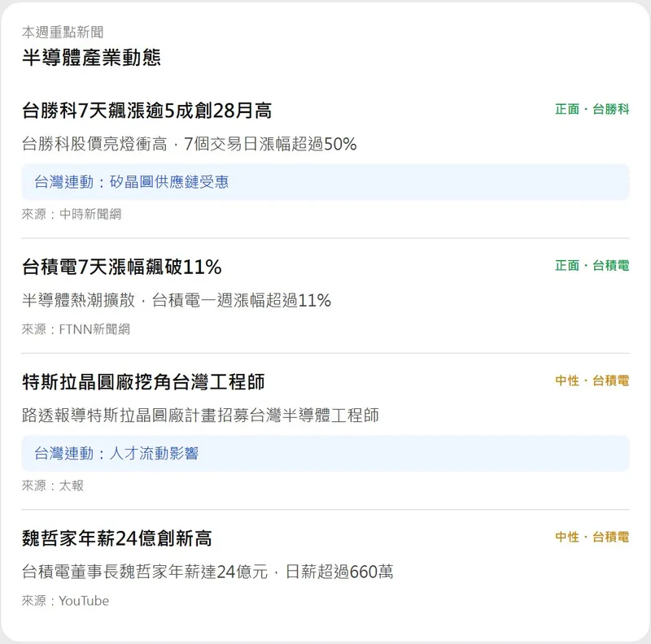Visit the YouTube source link
The width and height of the screenshot is (651, 644).
tap(84, 601)
